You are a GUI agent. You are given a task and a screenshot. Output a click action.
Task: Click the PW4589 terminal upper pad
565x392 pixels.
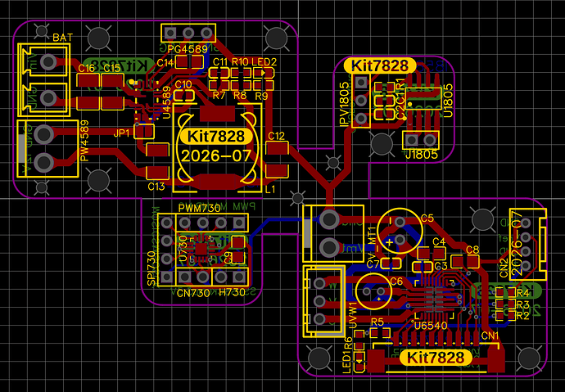tap(44, 134)
